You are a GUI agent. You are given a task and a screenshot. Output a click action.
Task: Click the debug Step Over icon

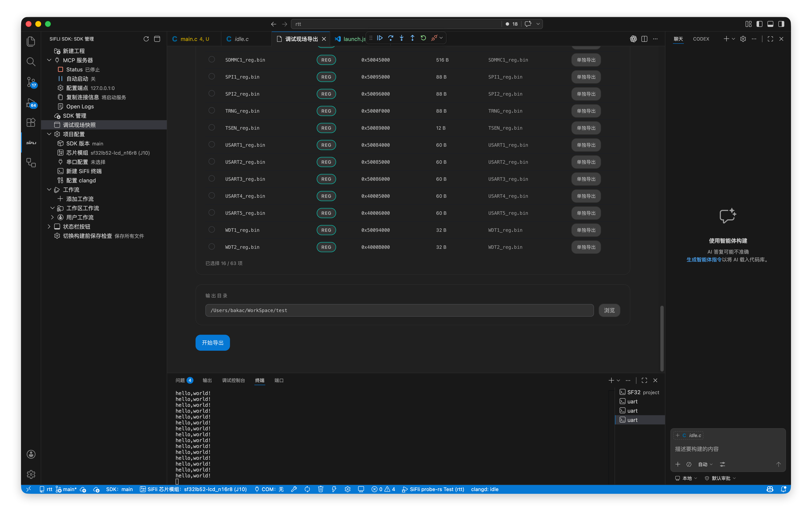[x=390, y=38]
